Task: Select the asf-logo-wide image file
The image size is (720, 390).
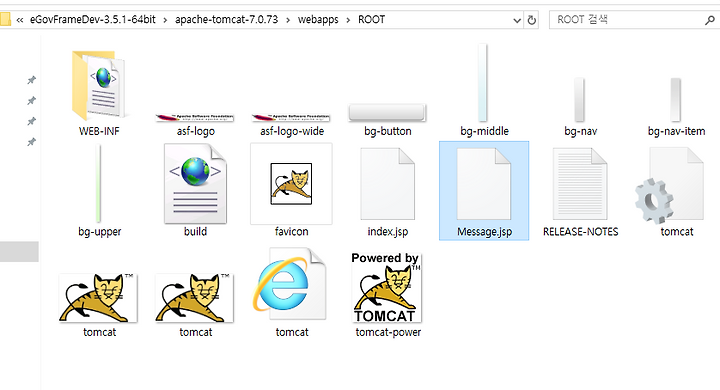Action: click(292, 124)
